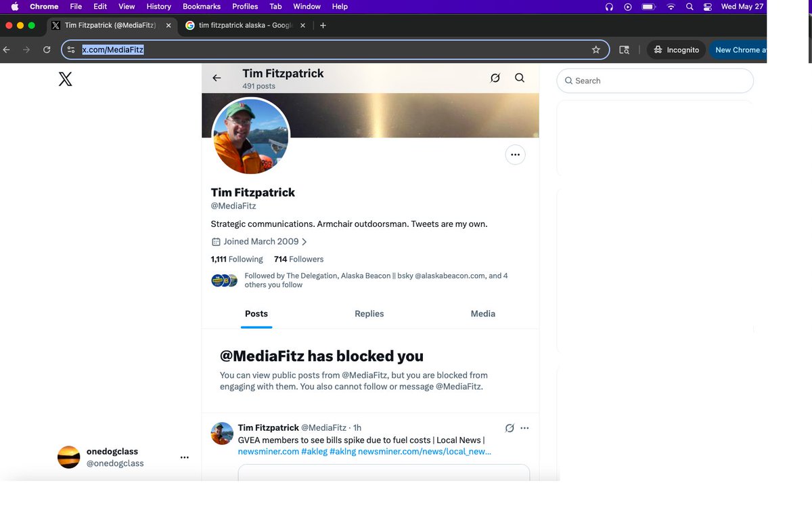Click the Incognito button
This screenshot has height=508, width=812.
[x=676, y=49]
